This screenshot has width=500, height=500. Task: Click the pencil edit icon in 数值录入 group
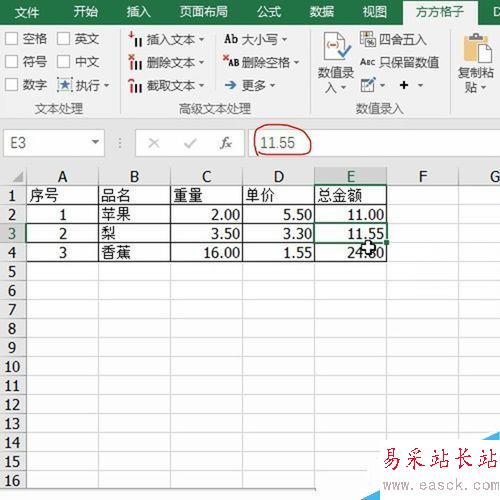368,85
